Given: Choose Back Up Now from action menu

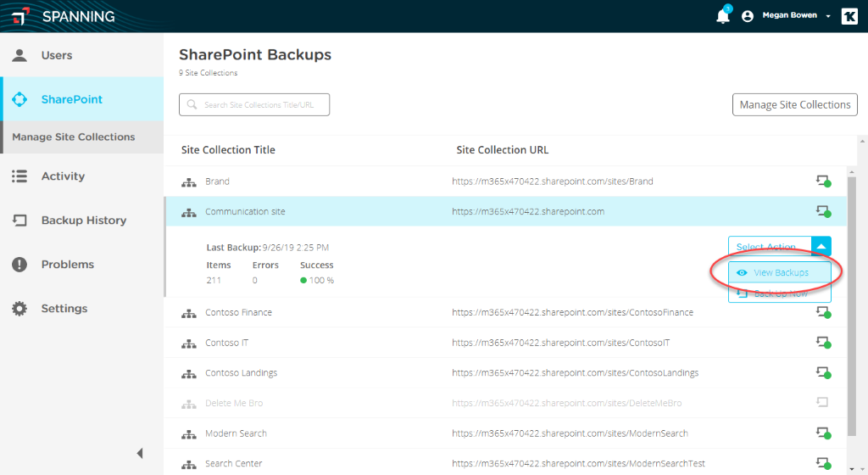Looking at the screenshot, I should [780, 293].
